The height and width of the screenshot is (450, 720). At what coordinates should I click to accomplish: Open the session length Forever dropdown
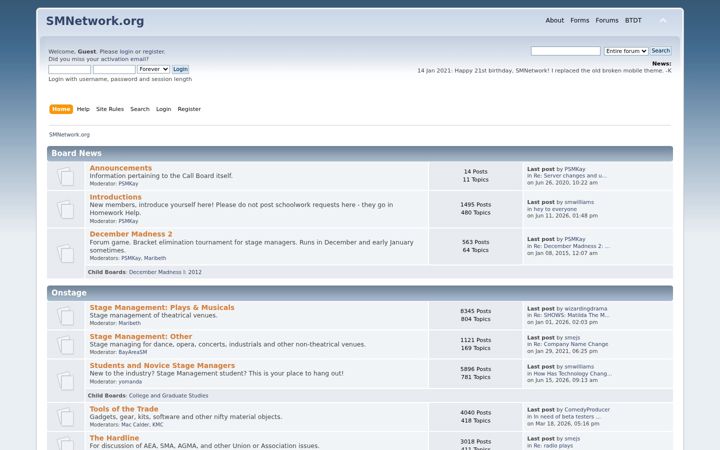pos(153,69)
